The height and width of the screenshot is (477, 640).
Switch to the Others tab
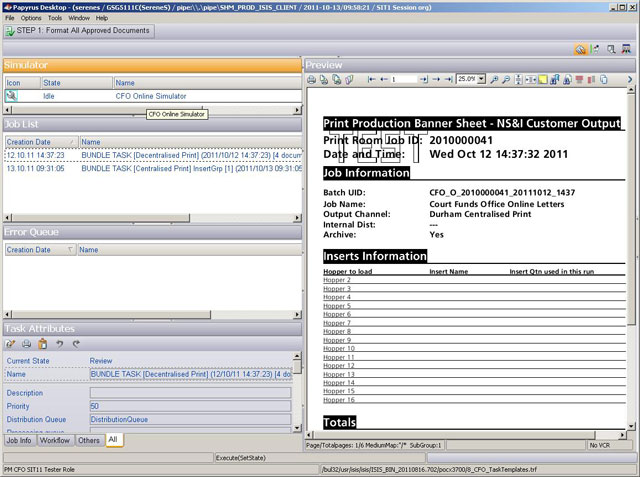pos(89,441)
